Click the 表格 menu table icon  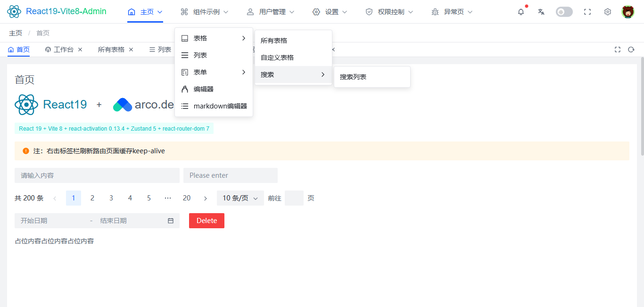click(185, 38)
